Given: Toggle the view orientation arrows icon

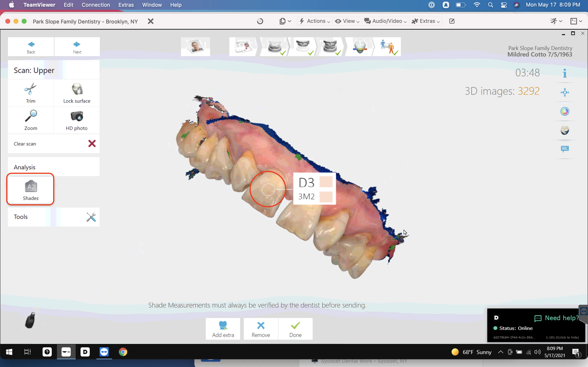Looking at the screenshot, I should 565,92.
